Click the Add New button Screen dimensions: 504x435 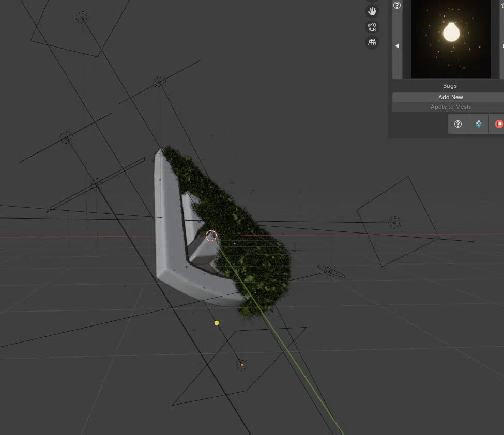[450, 97]
